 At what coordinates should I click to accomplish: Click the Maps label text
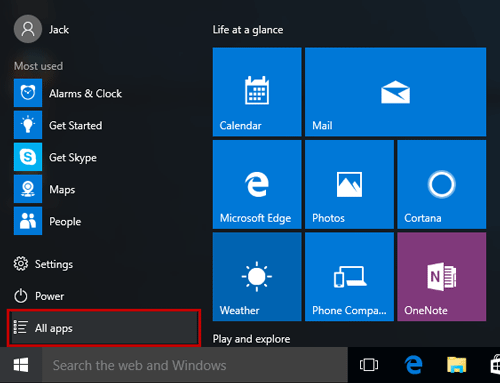[62, 190]
